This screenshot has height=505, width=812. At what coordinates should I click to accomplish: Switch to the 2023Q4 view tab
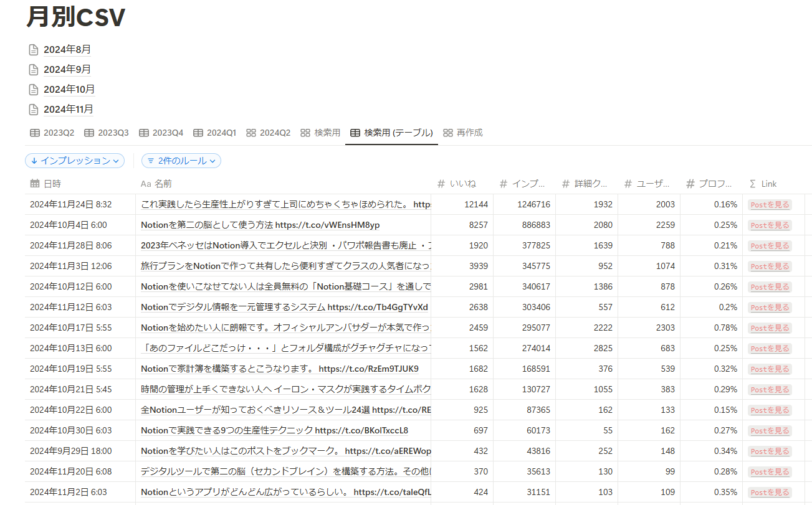click(x=161, y=133)
